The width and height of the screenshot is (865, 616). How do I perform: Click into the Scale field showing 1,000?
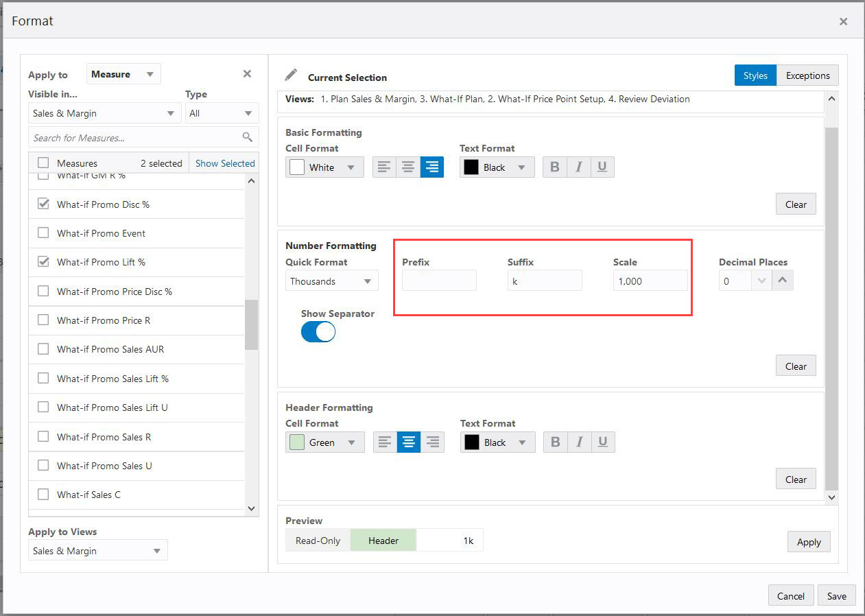650,281
